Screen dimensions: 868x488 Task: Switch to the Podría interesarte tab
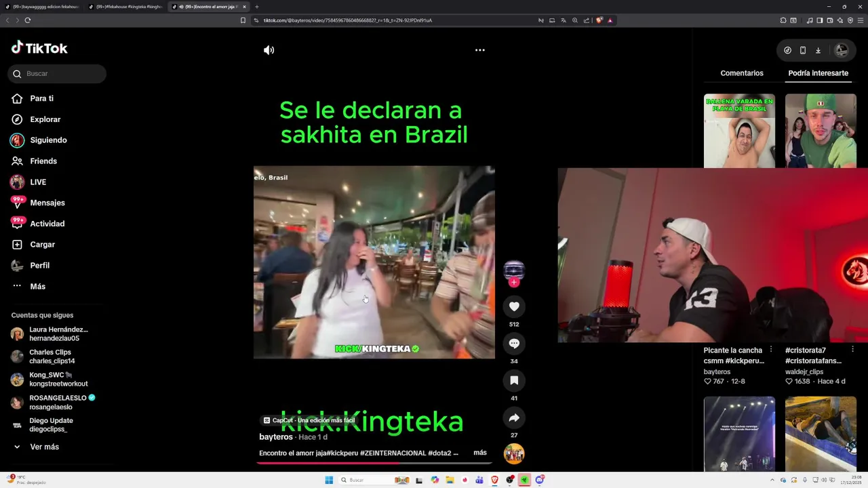coord(818,73)
